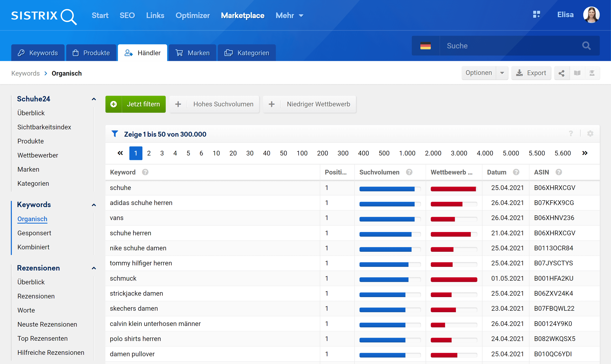Open the Optionen dropdown arrow
The width and height of the screenshot is (611, 364).
point(502,73)
